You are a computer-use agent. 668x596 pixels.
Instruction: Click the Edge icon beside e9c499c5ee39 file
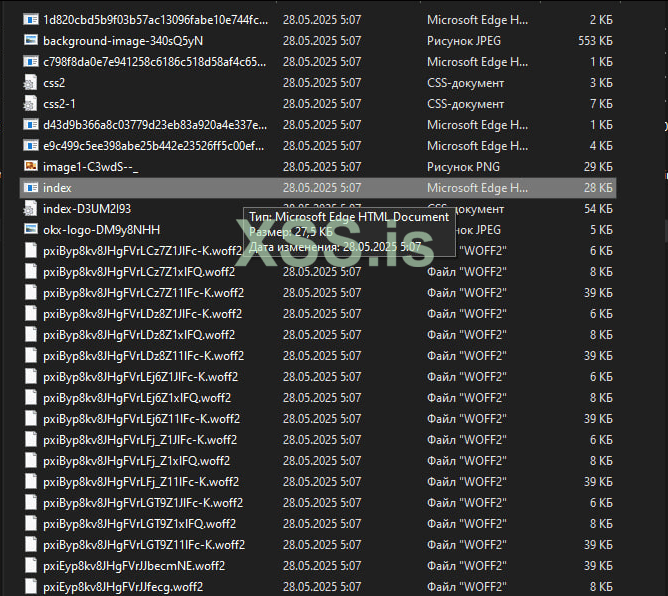tap(31, 146)
